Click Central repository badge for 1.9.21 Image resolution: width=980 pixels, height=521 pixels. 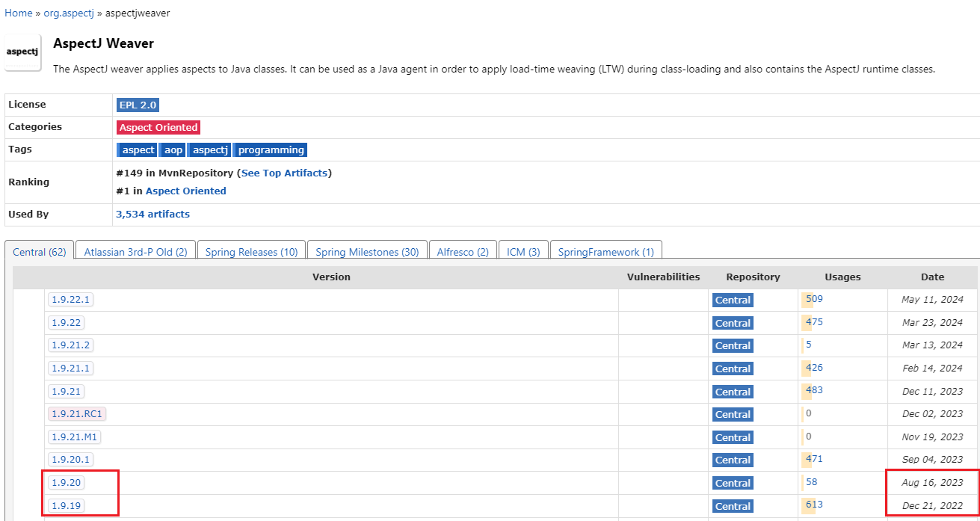[x=733, y=392]
